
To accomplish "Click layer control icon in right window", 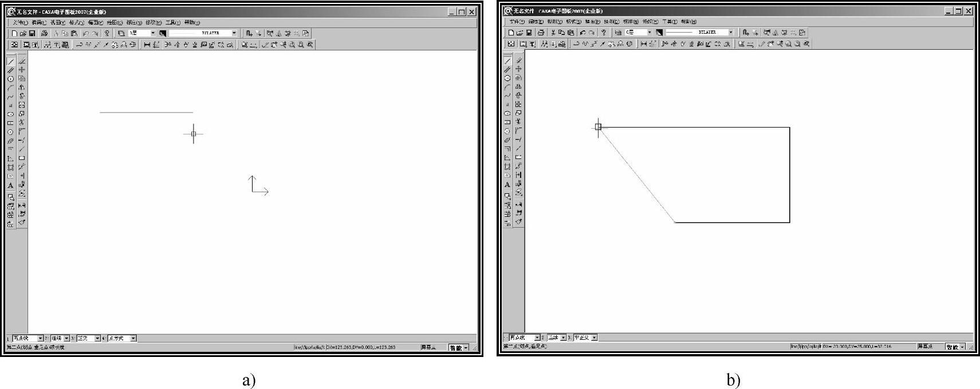I will coord(618,32).
